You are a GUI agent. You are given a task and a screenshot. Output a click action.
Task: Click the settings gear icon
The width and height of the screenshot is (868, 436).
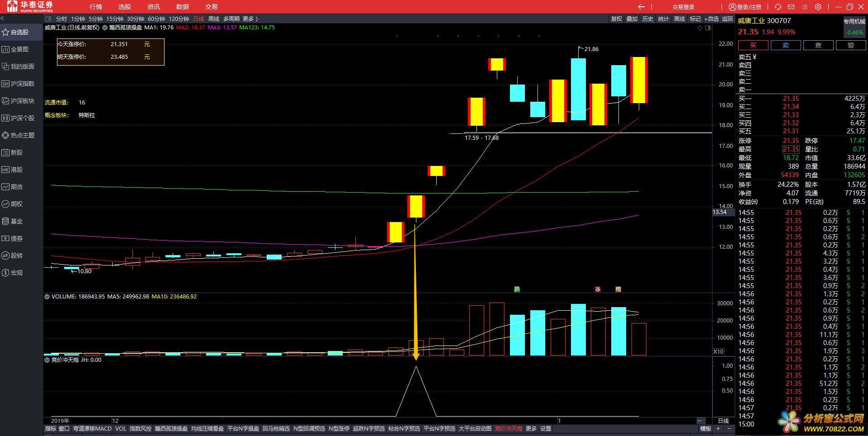point(818,7)
